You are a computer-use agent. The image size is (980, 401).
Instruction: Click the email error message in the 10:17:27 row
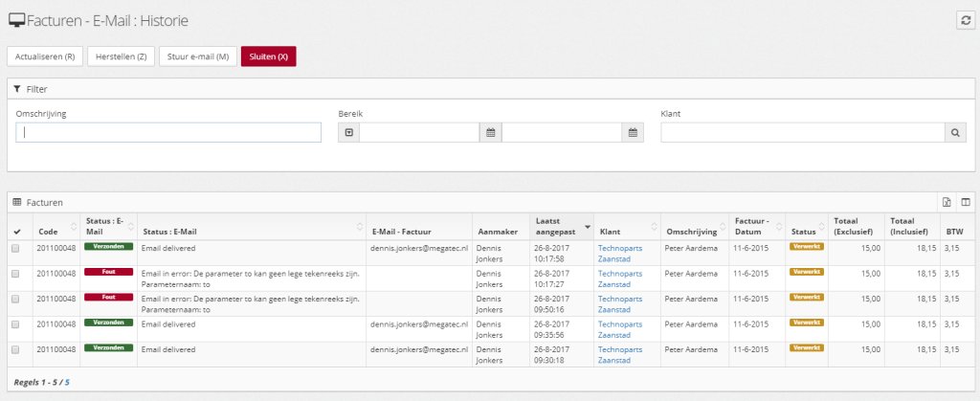point(251,278)
